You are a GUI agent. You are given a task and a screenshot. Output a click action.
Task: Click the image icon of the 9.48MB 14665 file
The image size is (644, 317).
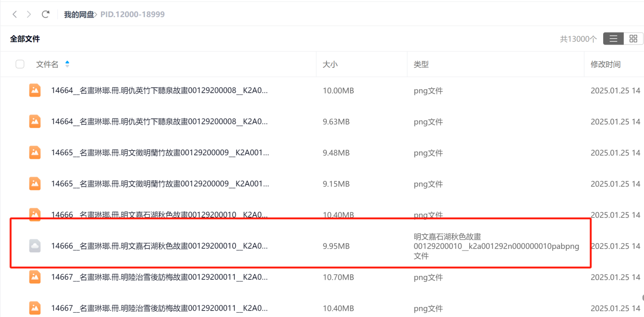tap(35, 153)
